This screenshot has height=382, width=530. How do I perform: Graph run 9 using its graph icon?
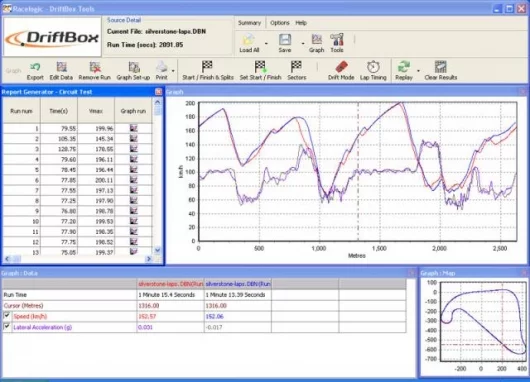click(134, 211)
